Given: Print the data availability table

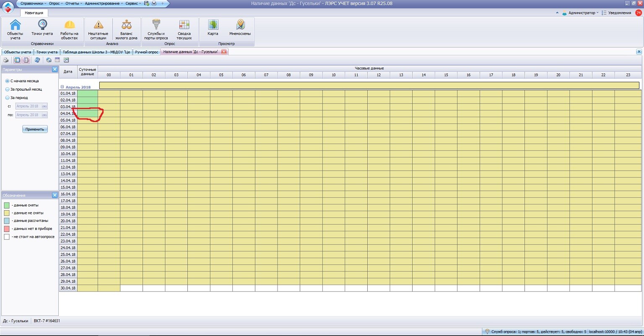Looking at the screenshot, I should 6,60.
